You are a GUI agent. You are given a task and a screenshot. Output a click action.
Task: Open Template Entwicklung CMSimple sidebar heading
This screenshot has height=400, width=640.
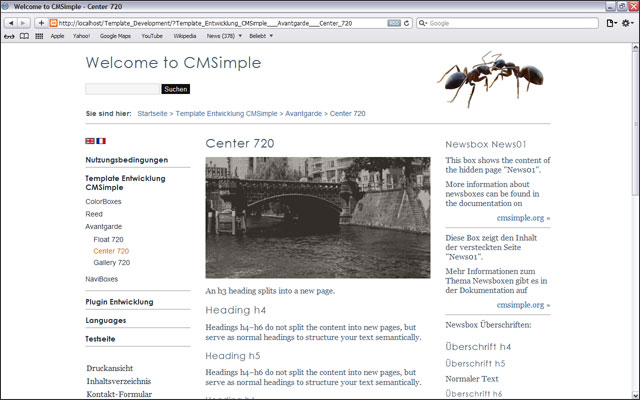coord(125,183)
